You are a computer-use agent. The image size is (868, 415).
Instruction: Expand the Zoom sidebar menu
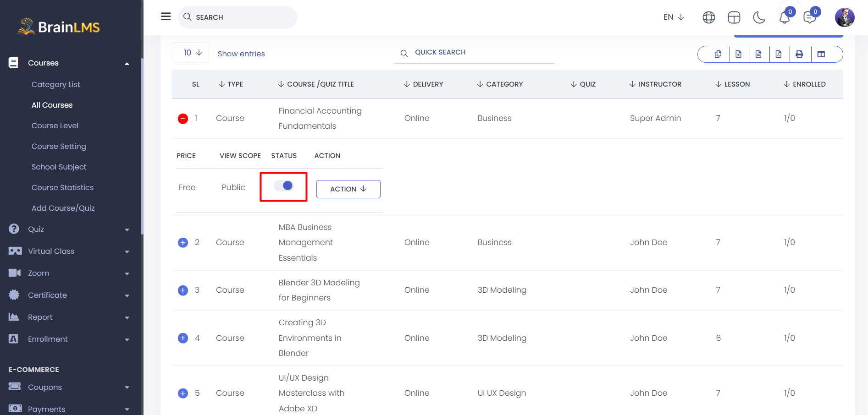pyautogui.click(x=69, y=273)
